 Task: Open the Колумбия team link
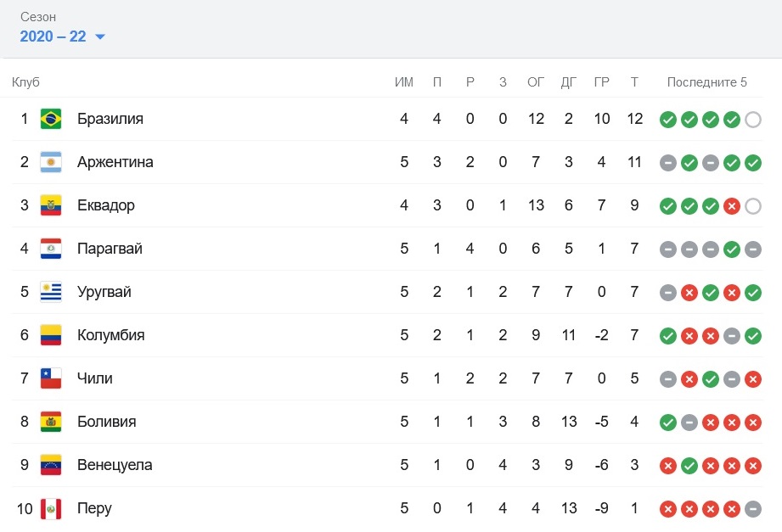pyautogui.click(x=110, y=335)
